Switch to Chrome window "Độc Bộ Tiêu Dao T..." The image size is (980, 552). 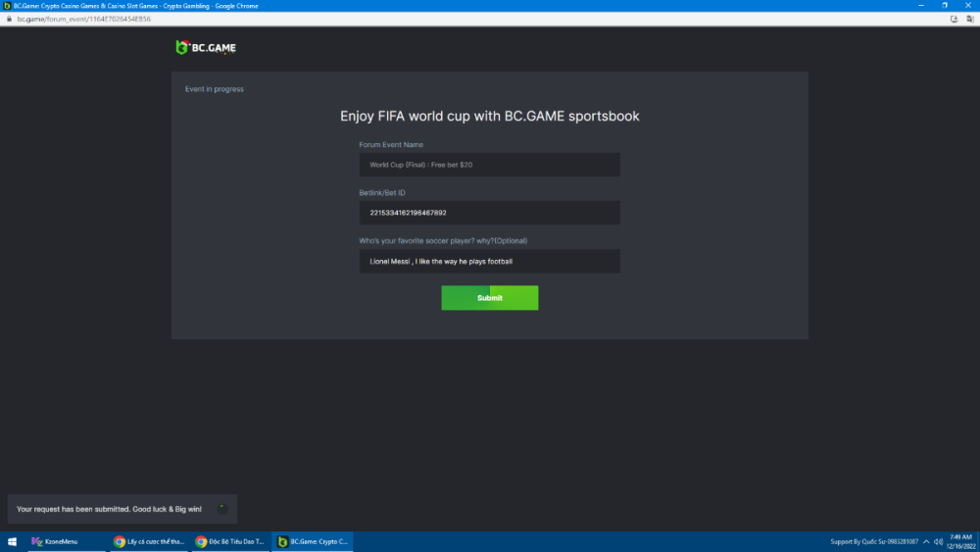click(229, 541)
